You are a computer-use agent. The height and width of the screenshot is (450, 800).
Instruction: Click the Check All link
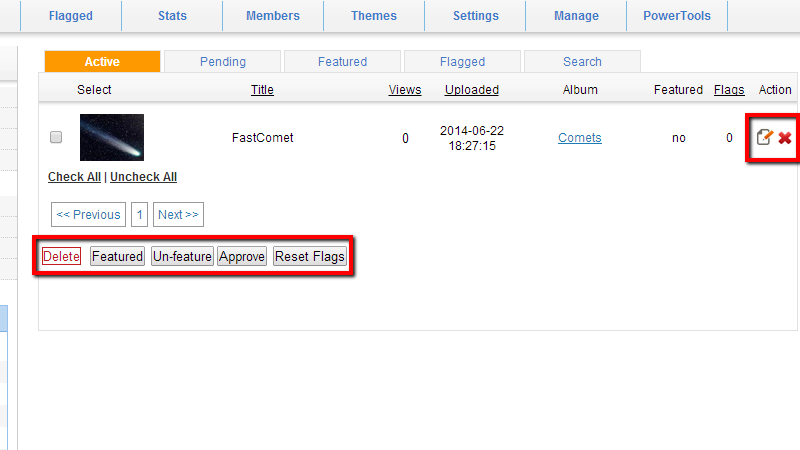tap(74, 177)
